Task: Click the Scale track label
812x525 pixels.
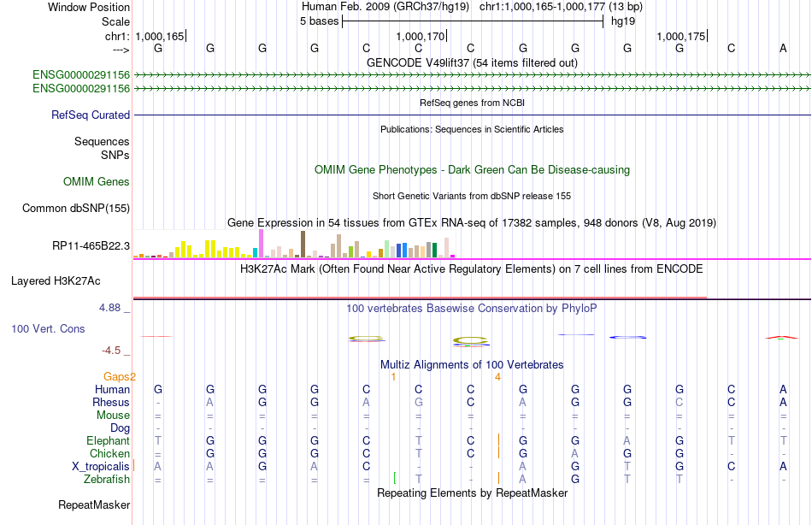Action: click(x=115, y=21)
